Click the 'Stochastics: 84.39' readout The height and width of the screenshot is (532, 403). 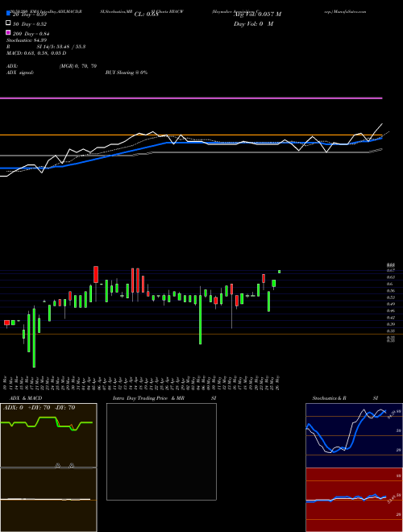point(27,40)
